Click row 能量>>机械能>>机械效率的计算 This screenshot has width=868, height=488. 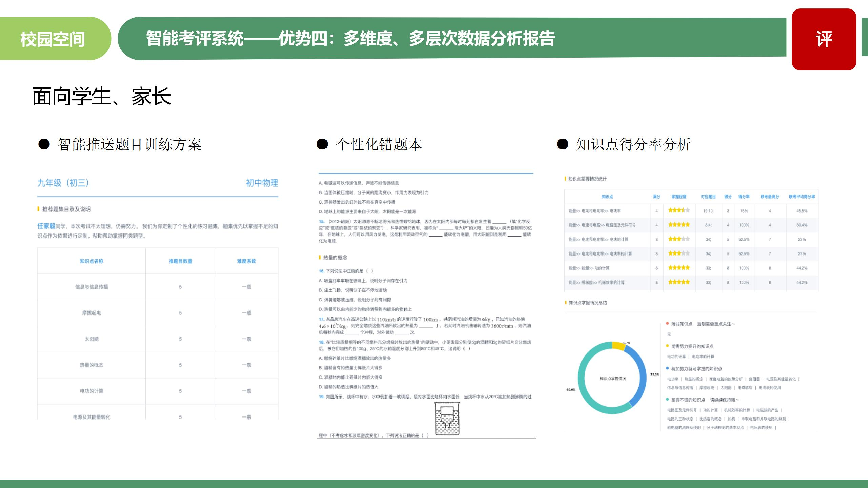691,282
